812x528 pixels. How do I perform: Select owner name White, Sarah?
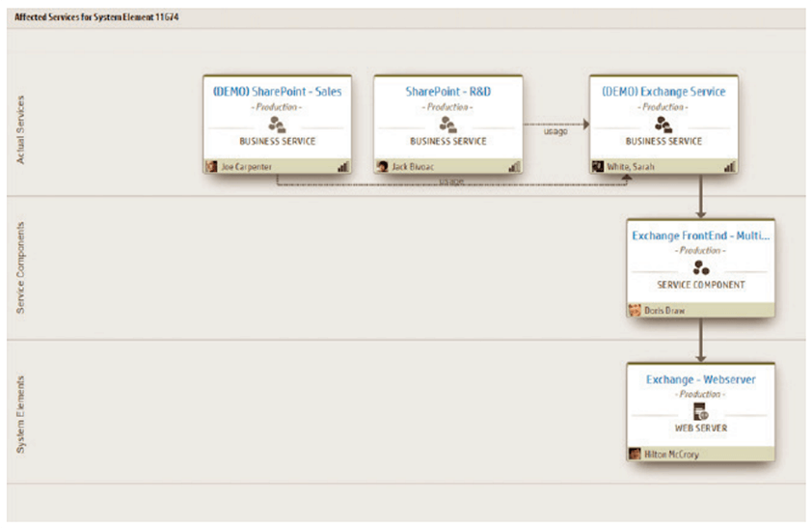631,167
